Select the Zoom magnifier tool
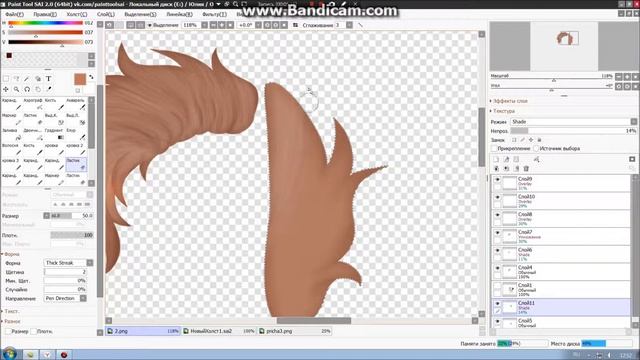This screenshot has height=360, width=640. tap(16, 89)
